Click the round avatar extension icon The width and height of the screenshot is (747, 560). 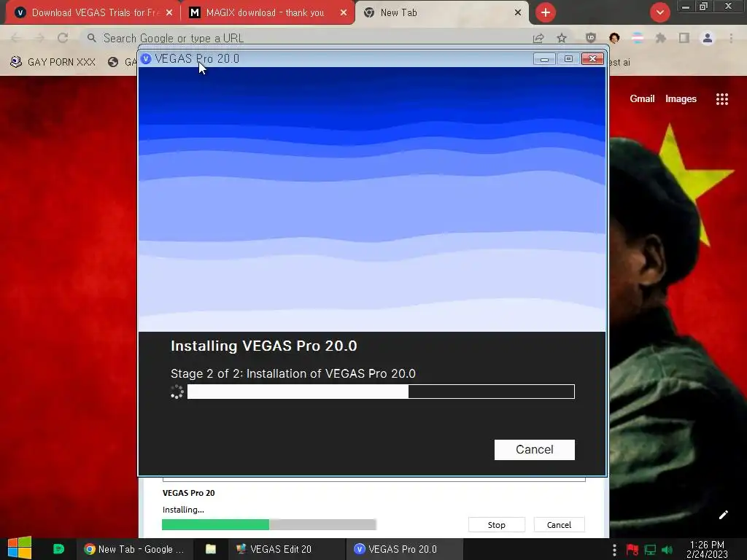coord(614,38)
